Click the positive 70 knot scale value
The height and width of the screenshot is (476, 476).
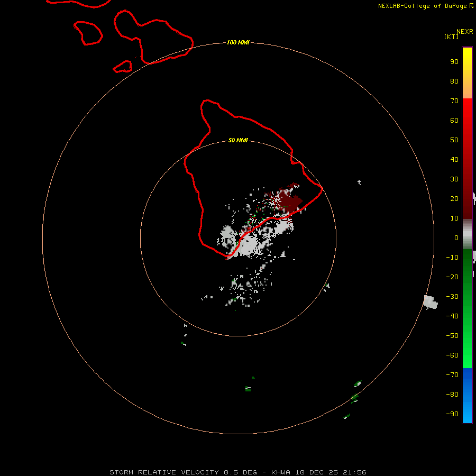[x=454, y=101]
